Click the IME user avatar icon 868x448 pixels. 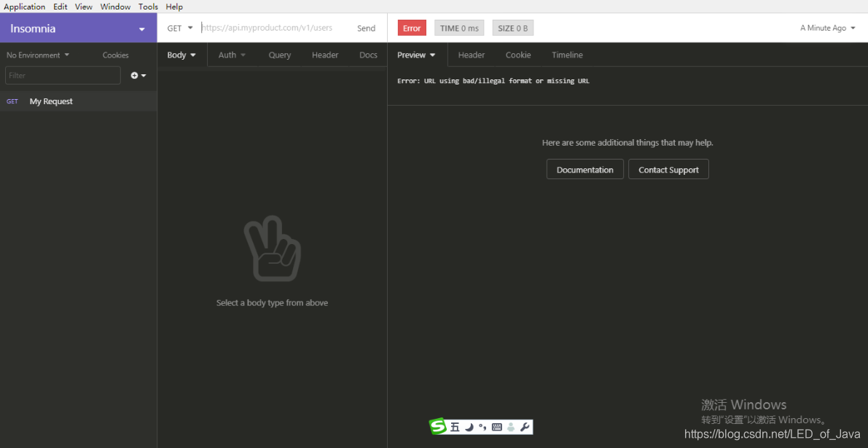pyautogui.click(x=511, y=427)
